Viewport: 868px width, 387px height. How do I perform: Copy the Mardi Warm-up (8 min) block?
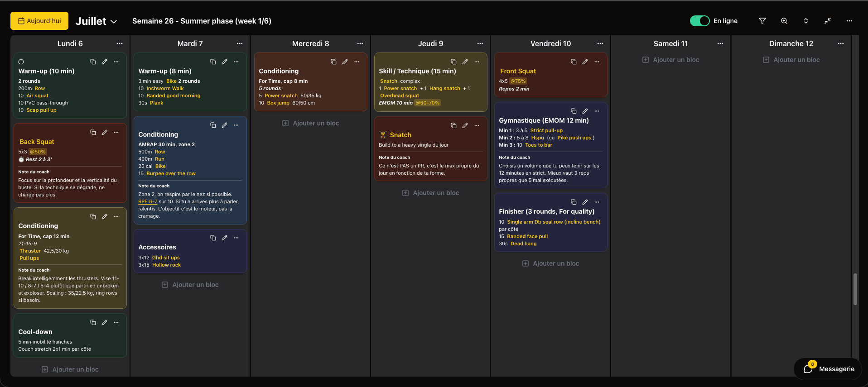tap(213, 62)
